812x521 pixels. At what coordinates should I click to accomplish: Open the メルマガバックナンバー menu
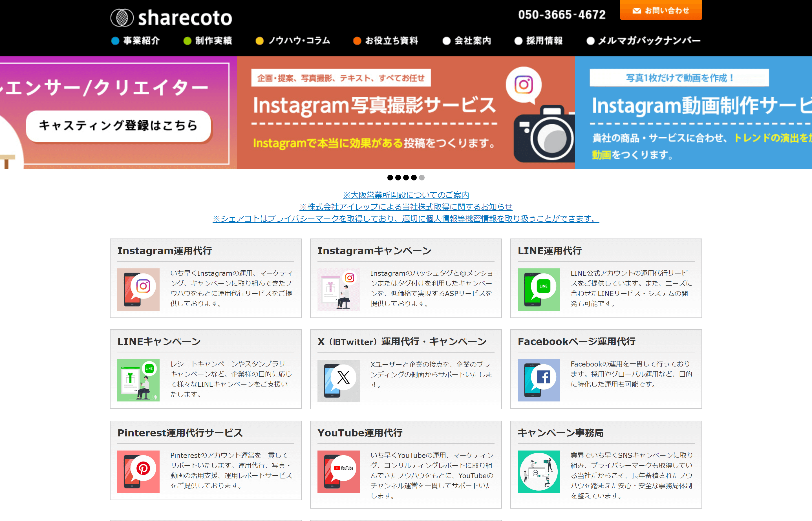[643, 41]
